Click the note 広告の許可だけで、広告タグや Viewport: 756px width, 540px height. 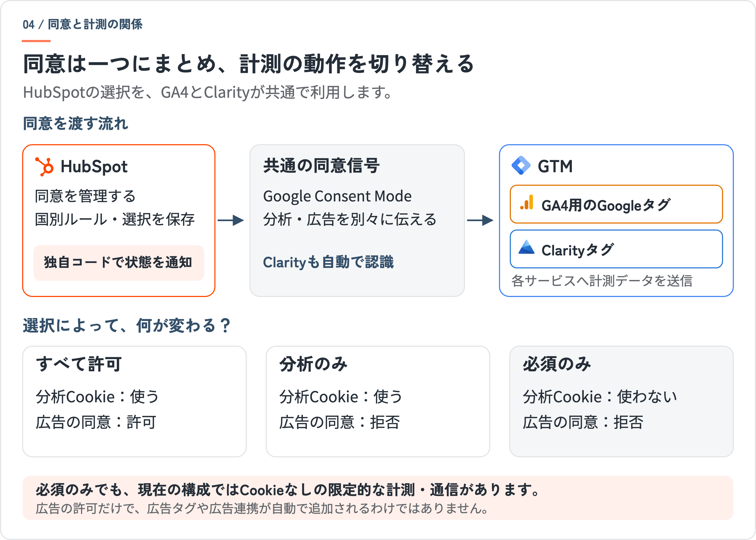[x=262, y=508]
